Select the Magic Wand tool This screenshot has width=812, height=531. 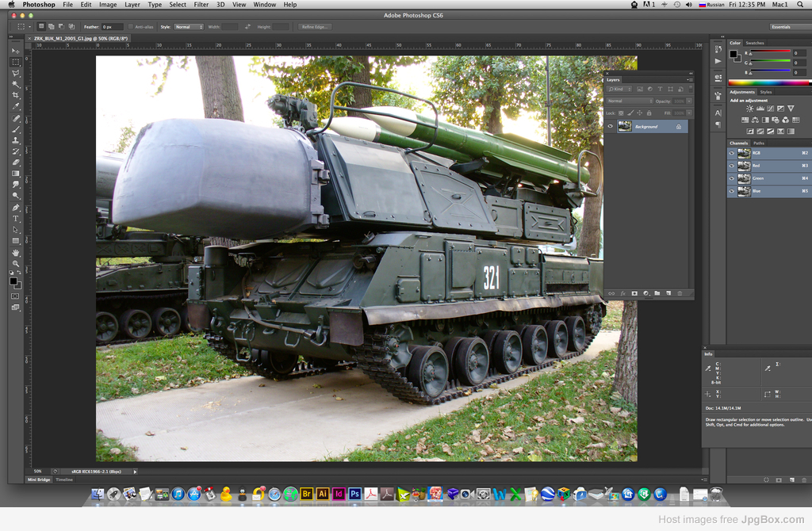click(x=15, y=84)
